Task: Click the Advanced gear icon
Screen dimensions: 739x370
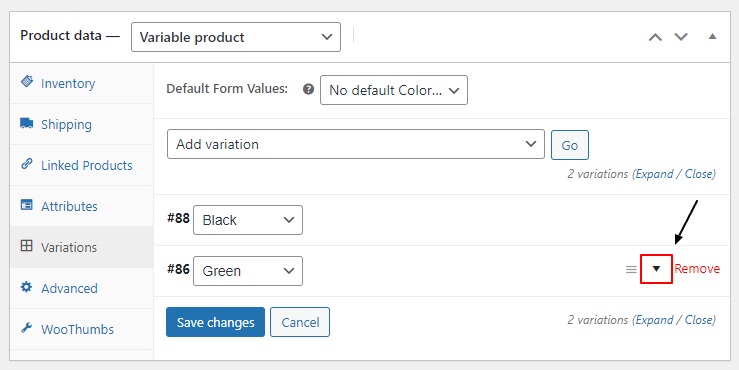Action: pyautogui.click(x=27, y=287)
